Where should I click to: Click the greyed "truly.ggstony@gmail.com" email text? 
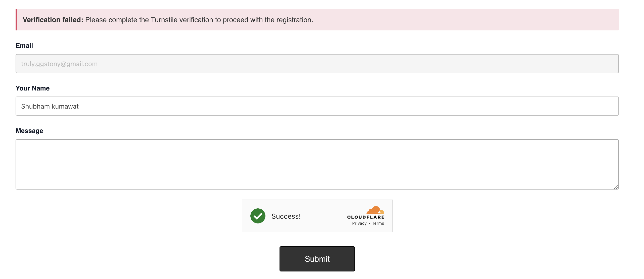click(59, 64)
